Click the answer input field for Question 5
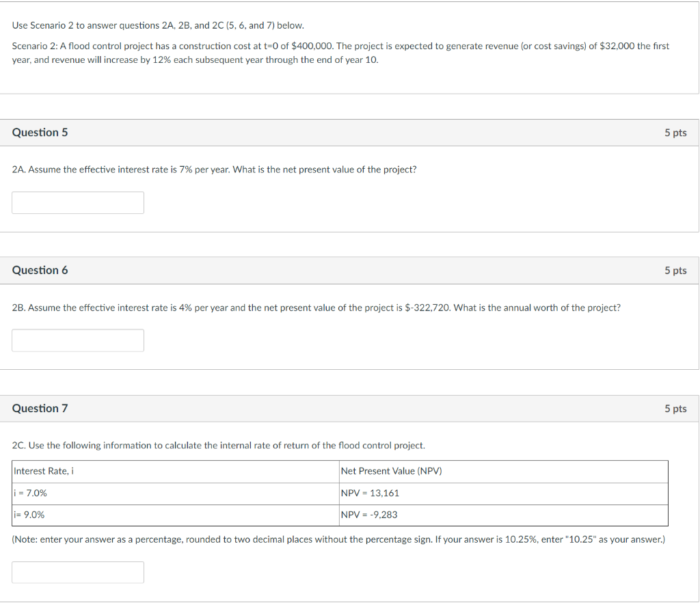The image size is (700, 605). (77, 202)
